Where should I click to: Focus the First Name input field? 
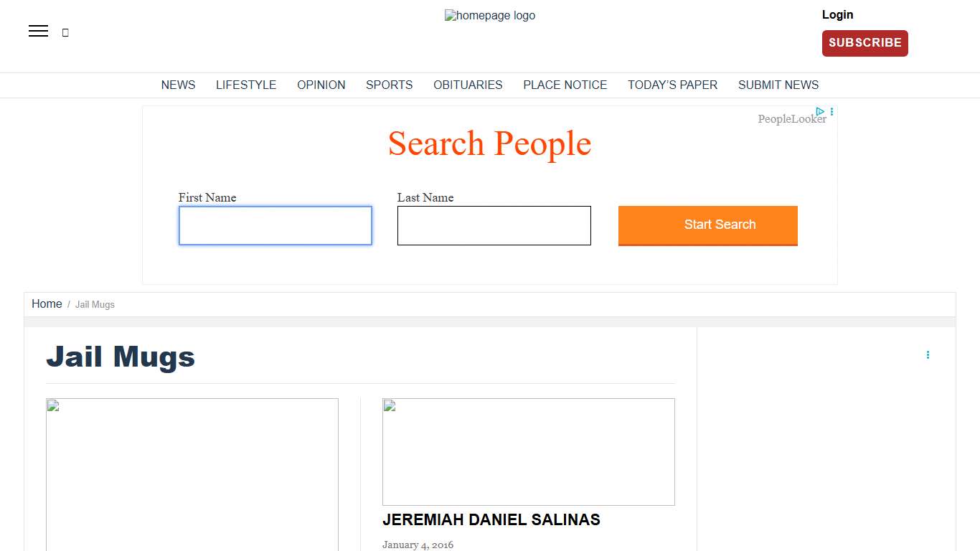[x=275, y=225]
